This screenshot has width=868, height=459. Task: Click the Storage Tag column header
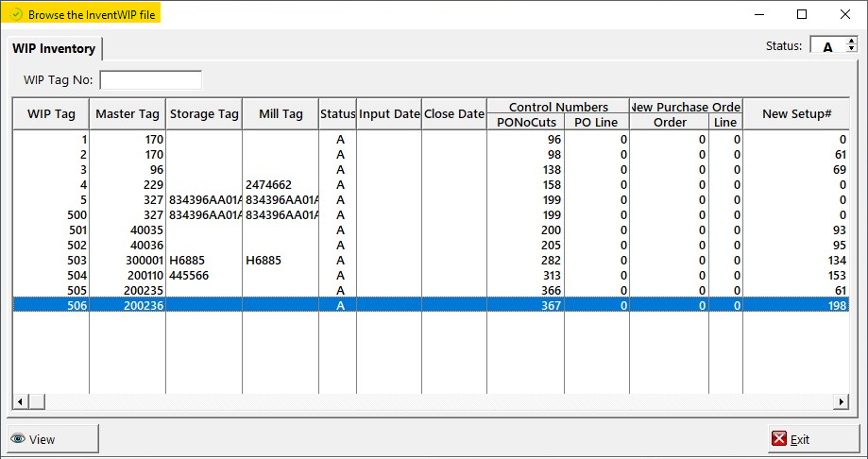tap(204, 114)
